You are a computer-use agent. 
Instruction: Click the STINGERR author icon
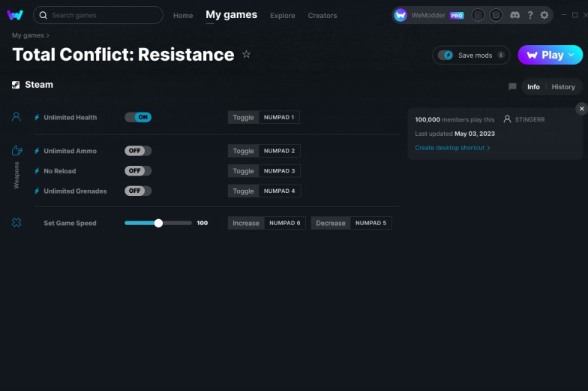(x=507, y=119)
